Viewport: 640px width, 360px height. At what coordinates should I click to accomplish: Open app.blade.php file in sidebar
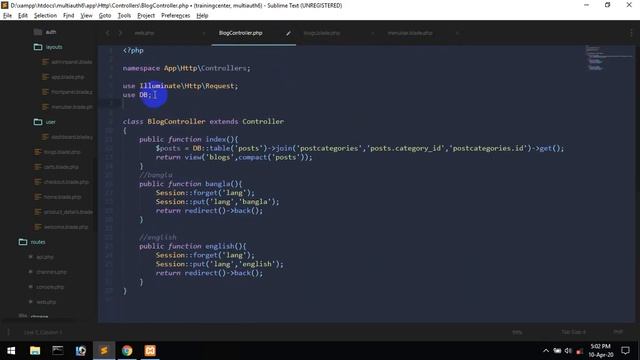click(64, 77)
